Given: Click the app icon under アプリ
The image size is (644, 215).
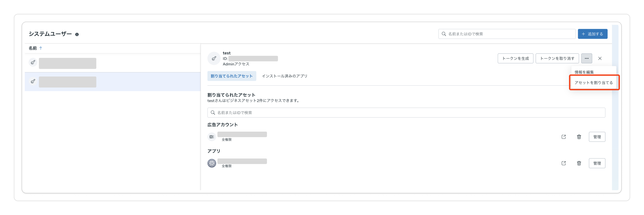Looking at the screenshot, I should (x=212, y=163).
